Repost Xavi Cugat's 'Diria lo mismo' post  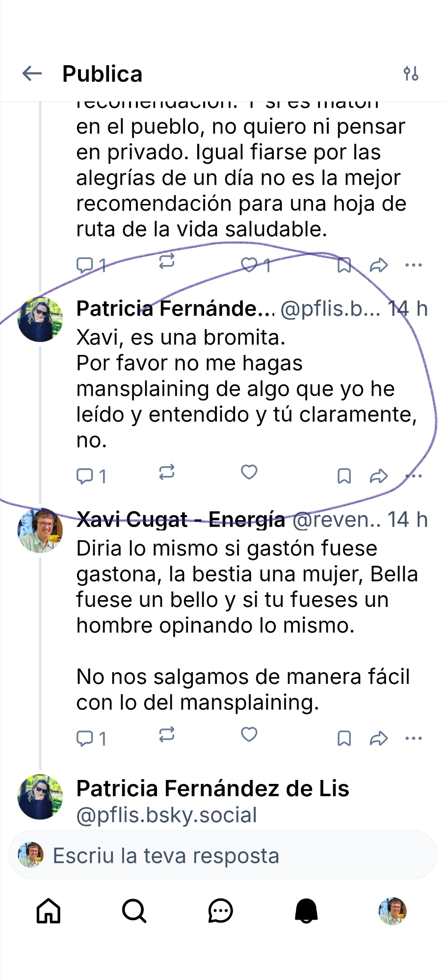click(167, 734)
